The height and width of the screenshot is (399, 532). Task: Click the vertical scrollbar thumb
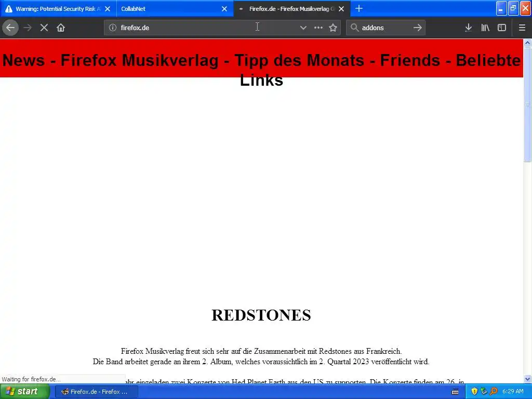click(527, 104)
